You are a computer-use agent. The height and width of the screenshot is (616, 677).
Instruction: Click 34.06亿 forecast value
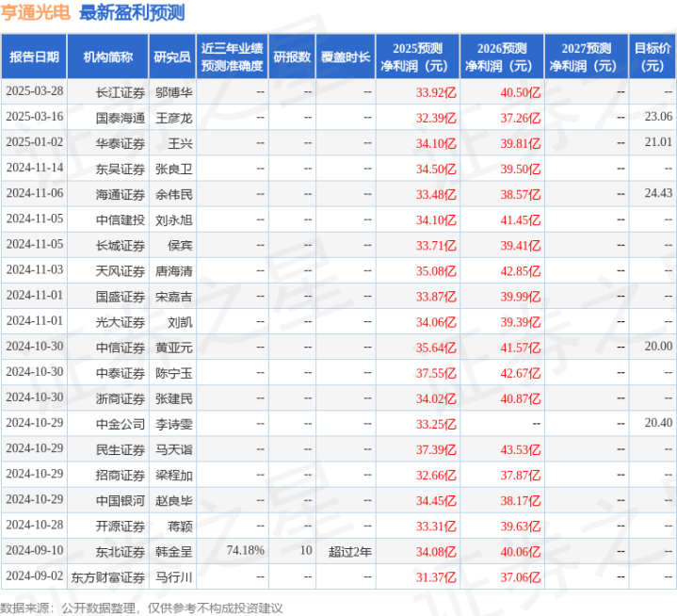(436, 322)
